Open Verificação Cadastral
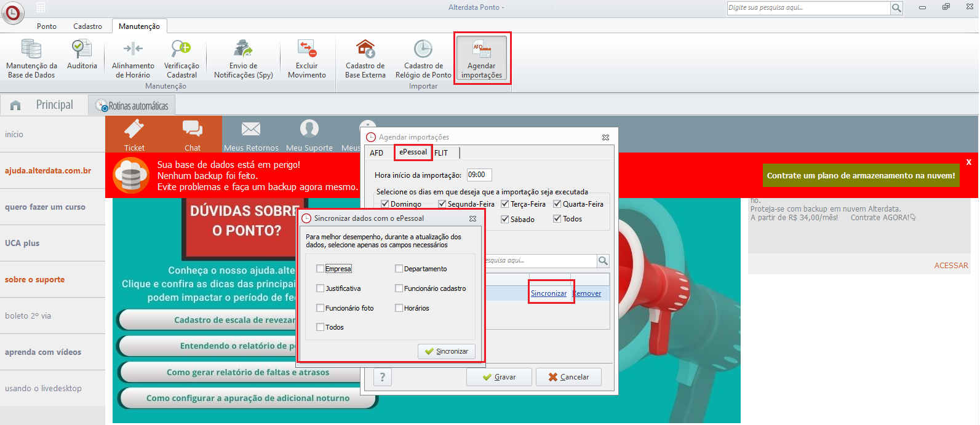This screenshot has width=980, height=425. click(x=181, y=58)
